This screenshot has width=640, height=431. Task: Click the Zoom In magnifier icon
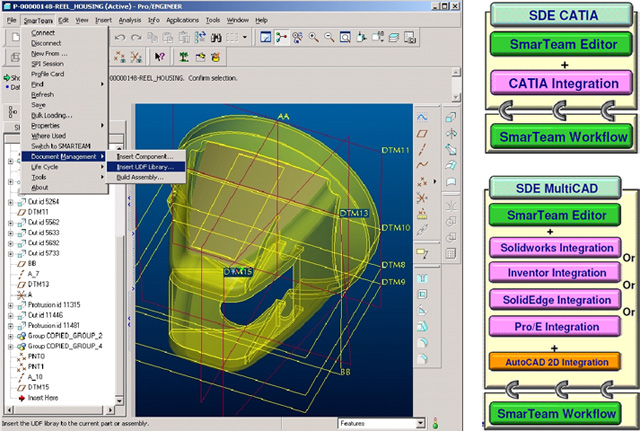[x=313, y=38]
